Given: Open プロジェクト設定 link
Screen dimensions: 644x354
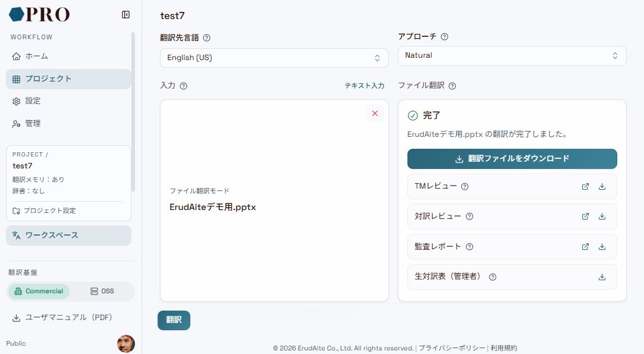Looking at the screenshot, I should pyautogui.click(x=45, y=211).
